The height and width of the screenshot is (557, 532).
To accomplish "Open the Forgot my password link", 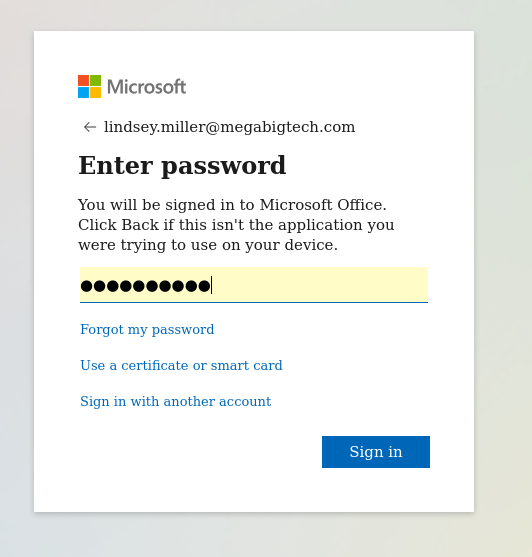I will point(147,330).
